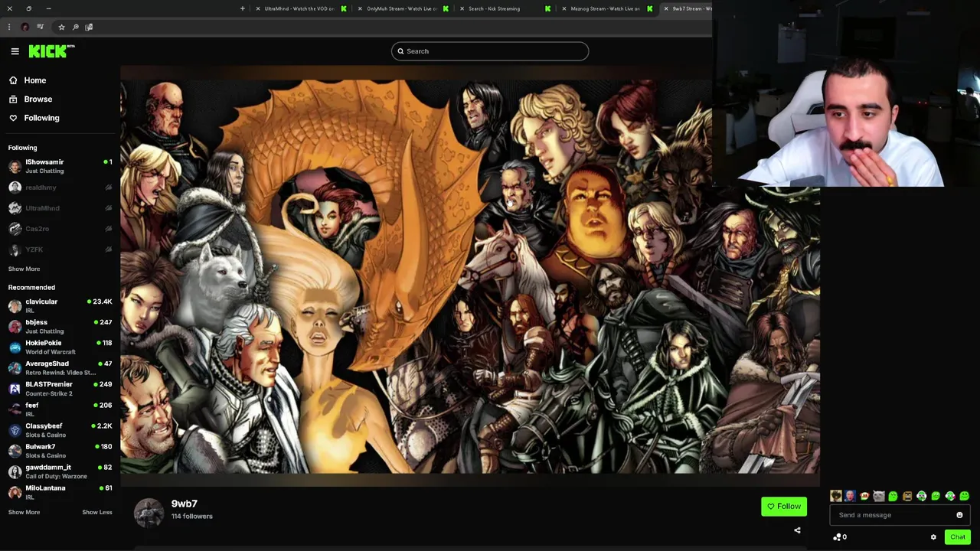This screenshot has height=551, width=980.
Task: Open HokiePokie's World of Warcraft stream
Action: 60,347
